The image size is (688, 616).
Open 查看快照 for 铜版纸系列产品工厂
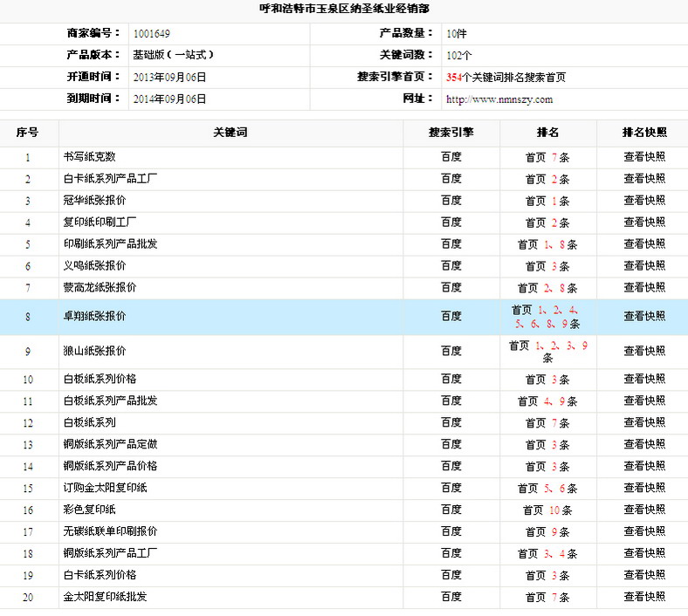[x=644, y=553]
